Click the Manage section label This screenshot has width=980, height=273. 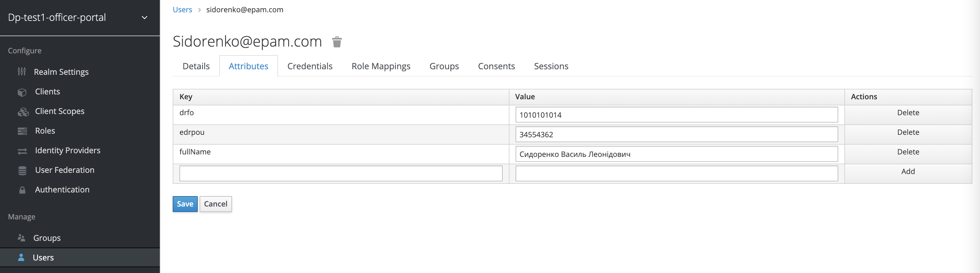[22, 217]
